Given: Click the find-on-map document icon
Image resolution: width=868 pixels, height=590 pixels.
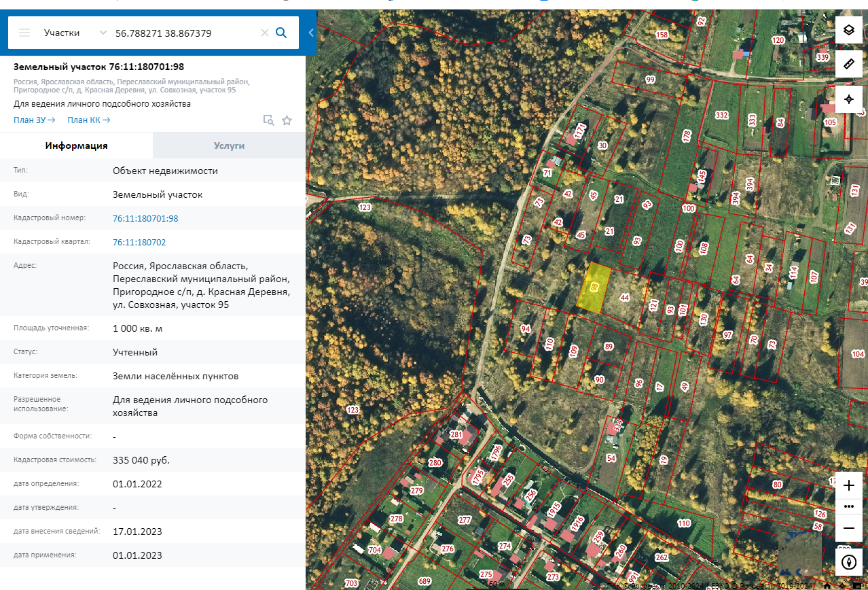Looking at the screenshot, I should pos(269,120).
